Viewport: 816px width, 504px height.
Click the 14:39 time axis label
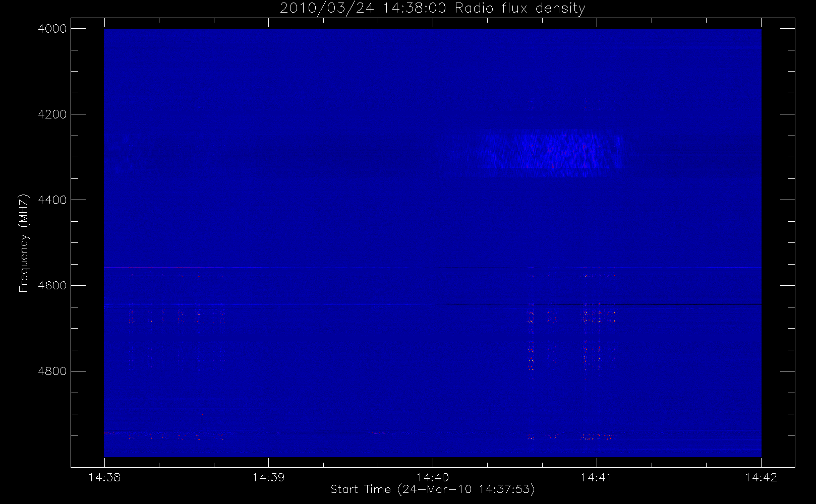(x=268, y=477)
